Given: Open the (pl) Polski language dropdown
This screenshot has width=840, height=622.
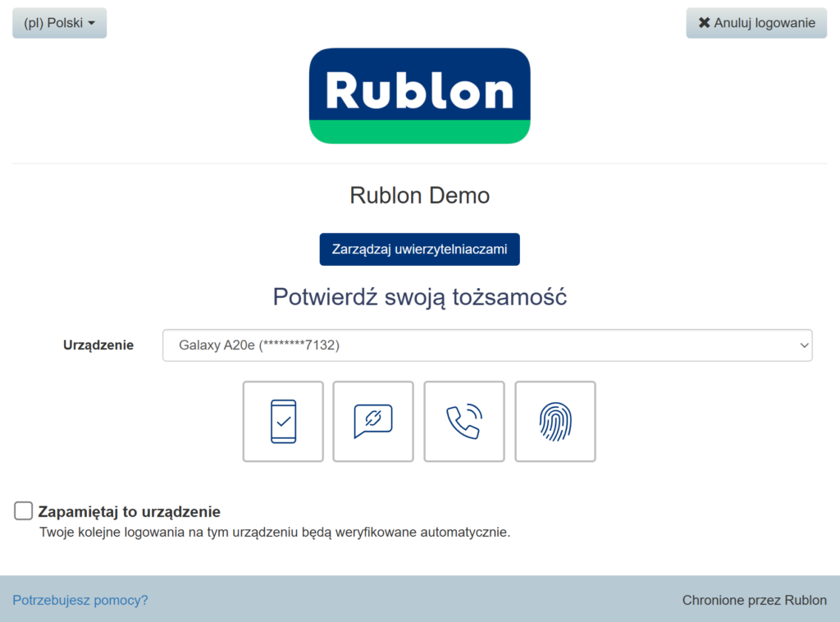Looking at the screenshot, I should click(x=59, y=23).
